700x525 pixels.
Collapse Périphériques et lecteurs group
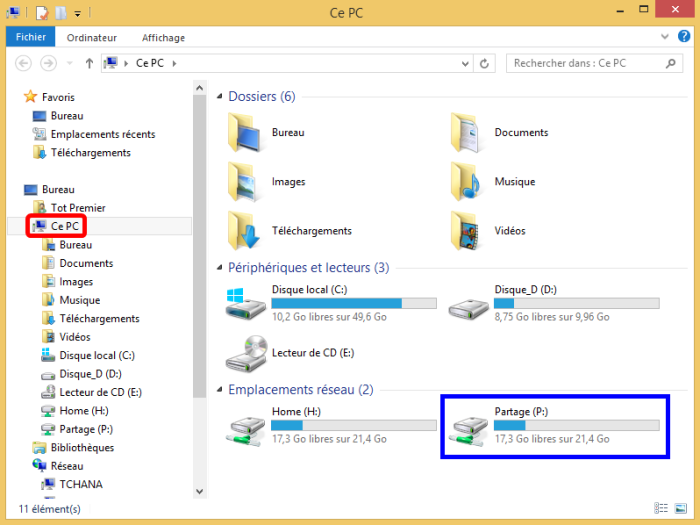220,267
